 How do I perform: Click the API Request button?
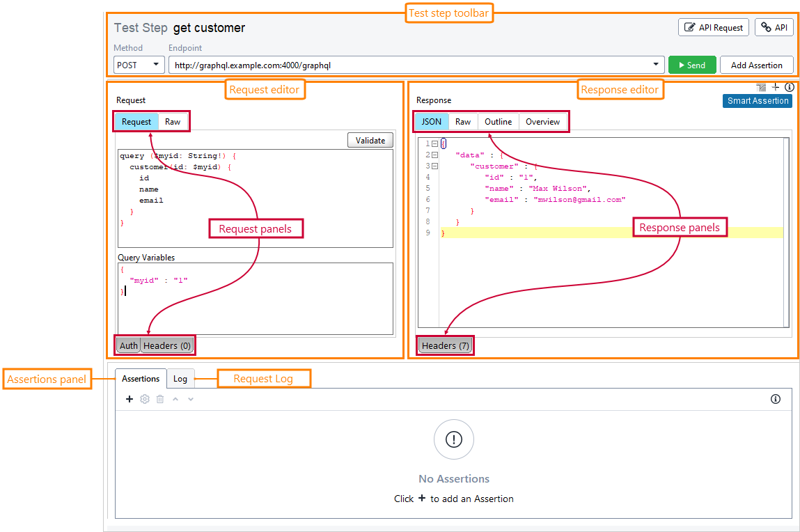pos(713,28)
